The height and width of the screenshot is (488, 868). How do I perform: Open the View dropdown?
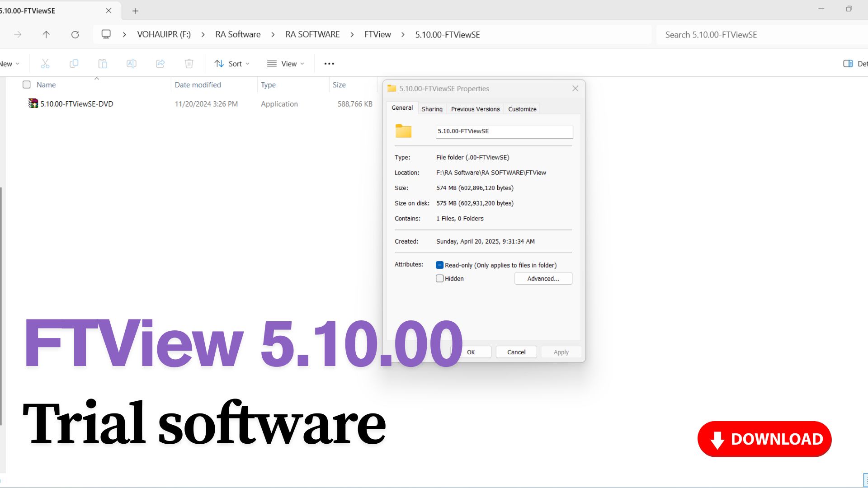coord(285,63)
